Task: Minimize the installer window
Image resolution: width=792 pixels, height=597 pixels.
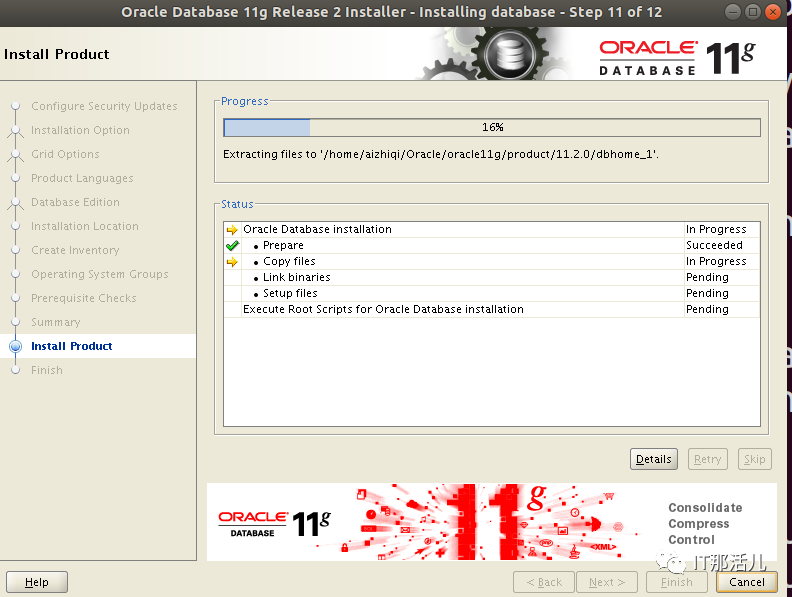Action: click(x=733, y=12)
